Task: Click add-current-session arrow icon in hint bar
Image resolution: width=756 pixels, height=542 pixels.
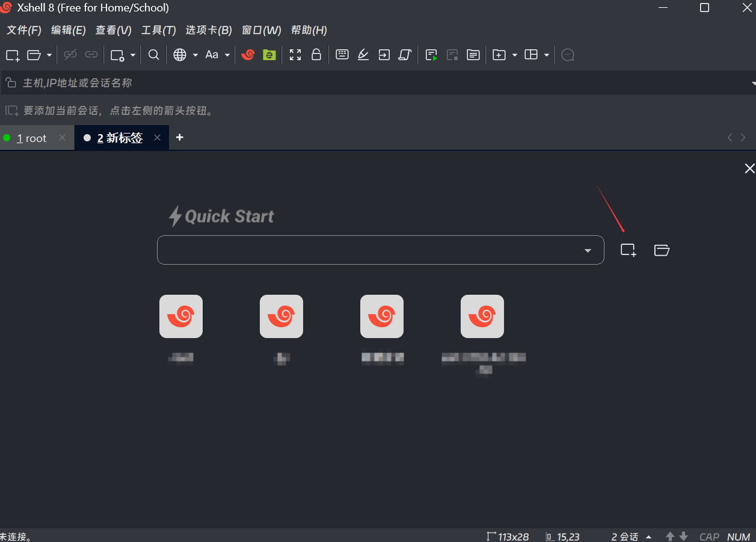Action: click(x=12, y=111)
